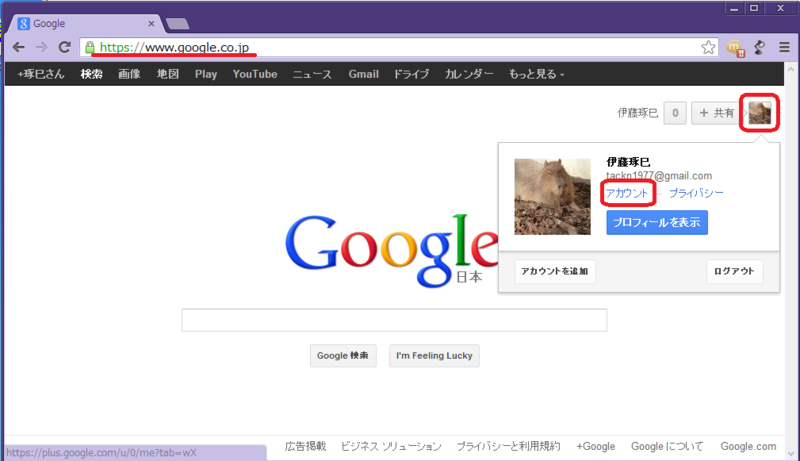Click the orange extension icon in toolbar
Image resolution: width=800 pixels, height=461 pixels.
click(735, 48)
